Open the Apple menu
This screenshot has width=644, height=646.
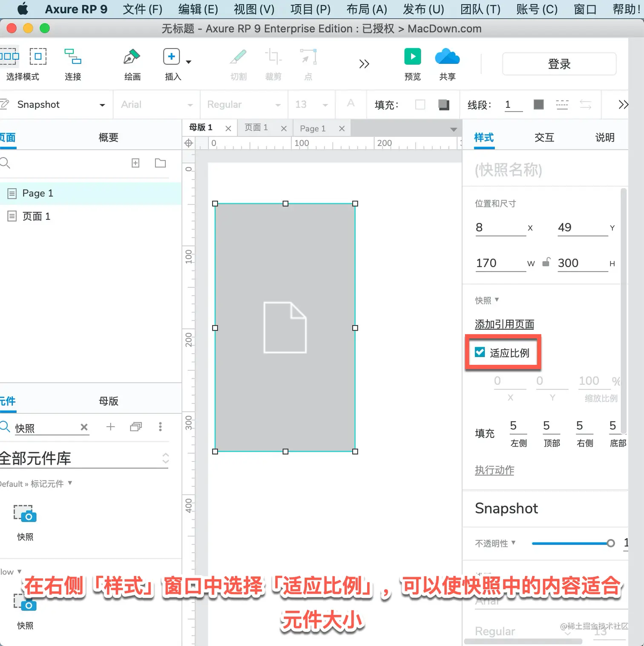[23, 9]
